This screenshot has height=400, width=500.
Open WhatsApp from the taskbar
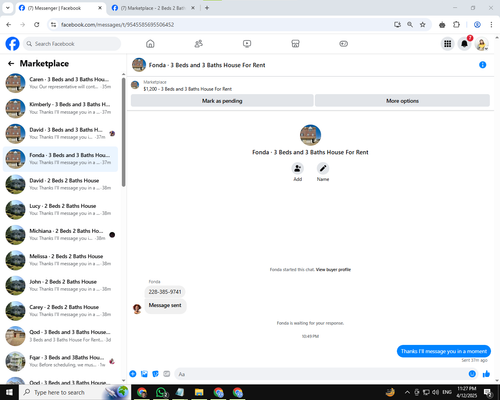pos(161,392)
